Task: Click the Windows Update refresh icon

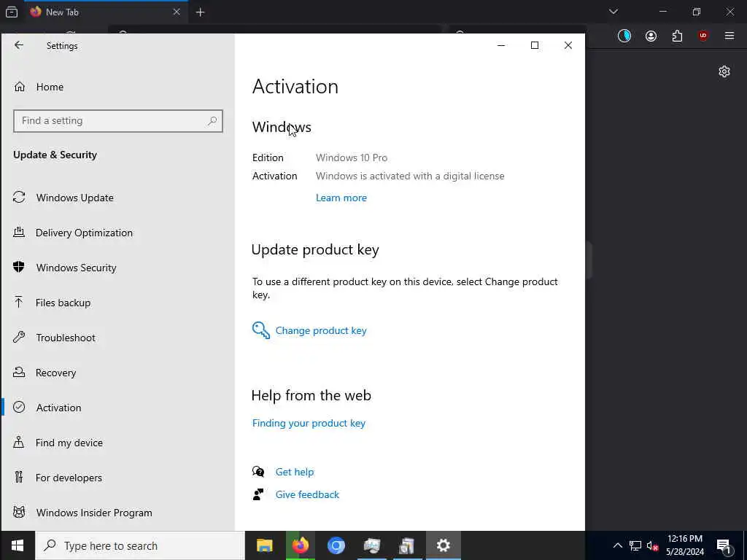Action: (x=19, y=197)
